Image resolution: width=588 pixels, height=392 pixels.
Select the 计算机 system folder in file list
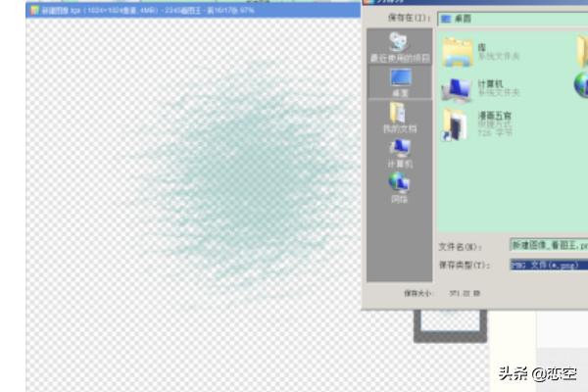coord(481,88)
